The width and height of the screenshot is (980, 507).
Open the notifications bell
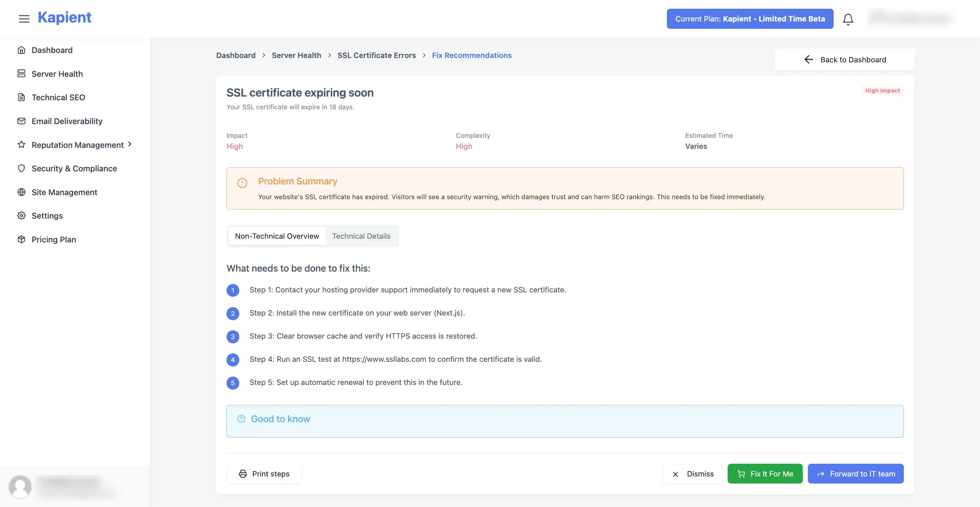click(848, 19)
